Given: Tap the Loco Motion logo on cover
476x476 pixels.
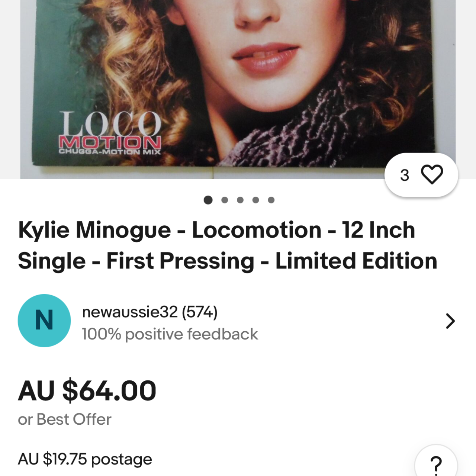Looking at the screenshot, I should click(x=110, y=129).
